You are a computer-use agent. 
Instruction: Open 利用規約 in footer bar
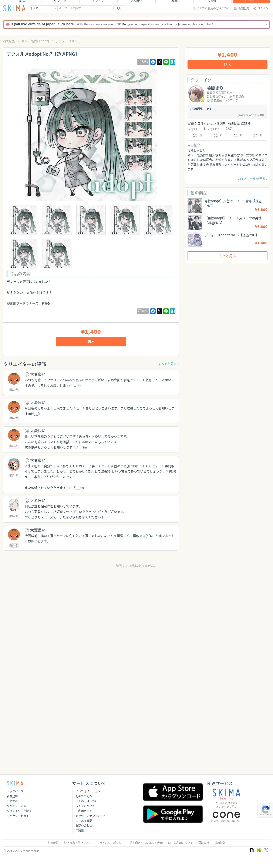click(53, 843)
